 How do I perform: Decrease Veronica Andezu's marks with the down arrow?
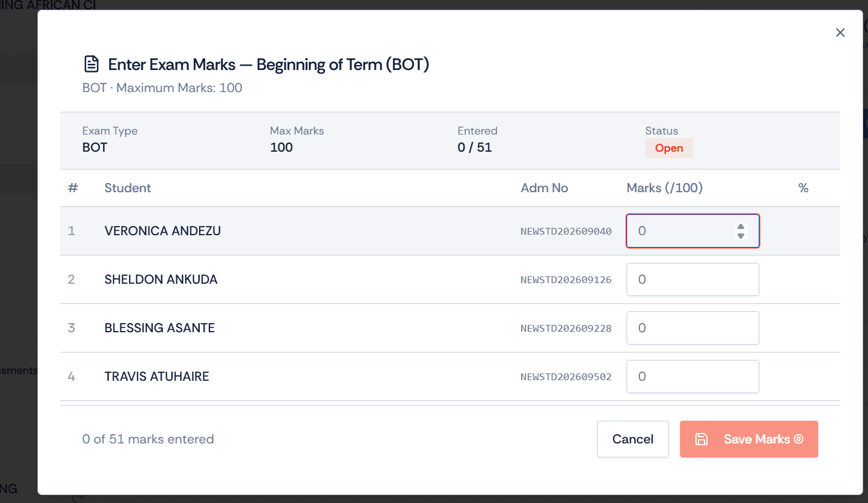point(741,236)
